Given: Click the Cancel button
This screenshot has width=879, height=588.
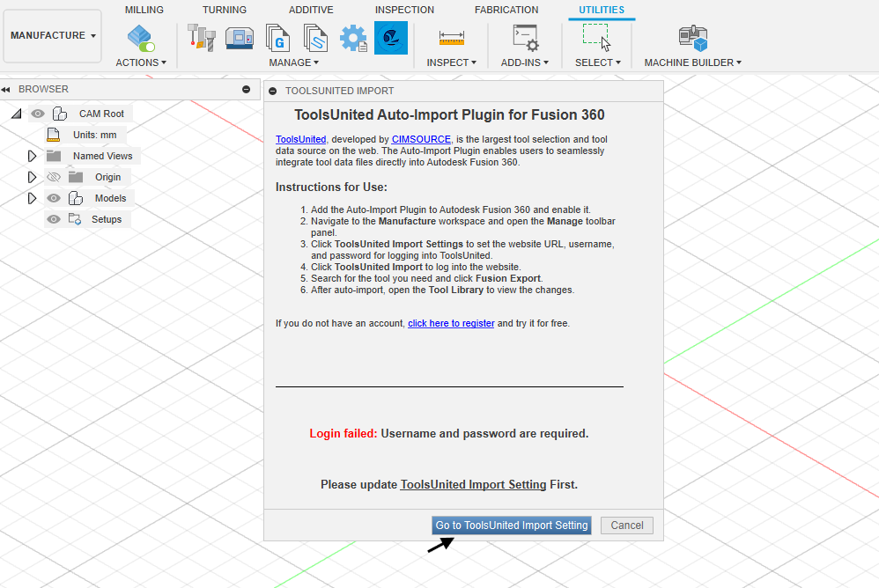Looking at the screenshot, I should pyautogui.click(x=627, y=526).
